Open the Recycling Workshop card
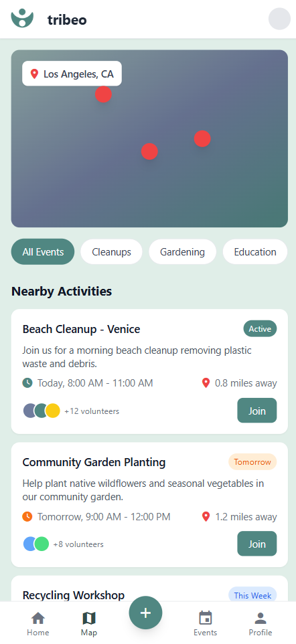 coord(149,589)
